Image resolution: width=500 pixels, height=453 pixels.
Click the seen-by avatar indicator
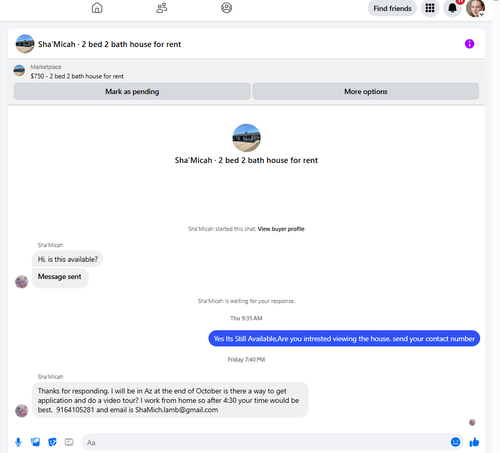tap(472, 422)
